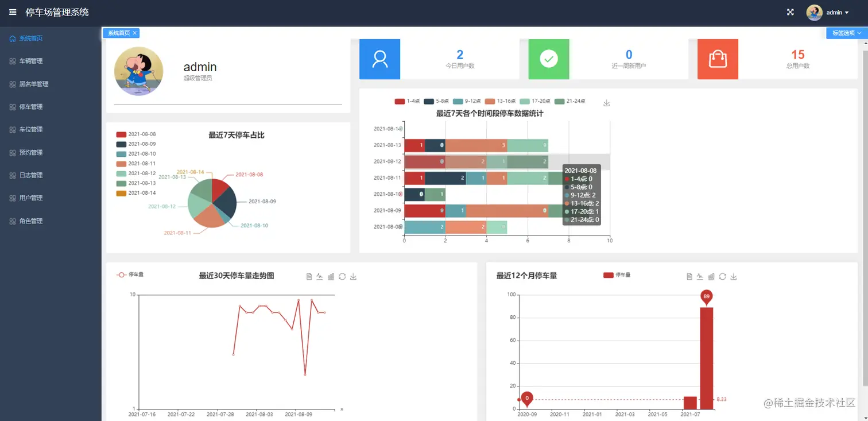Switch 12-month parking chart to line type
Viewport: 868px width, 421px height.
point(700,276)
